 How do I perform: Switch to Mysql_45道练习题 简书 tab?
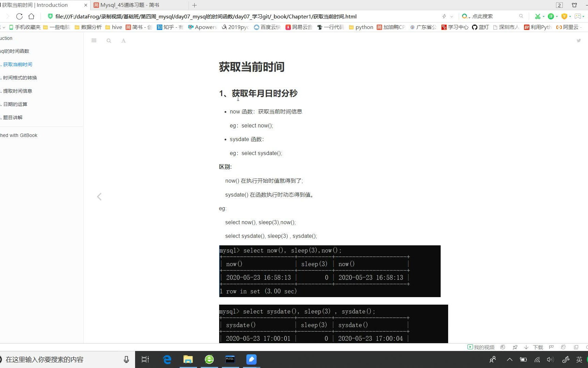pyautogui.click(x=140, y=5)
